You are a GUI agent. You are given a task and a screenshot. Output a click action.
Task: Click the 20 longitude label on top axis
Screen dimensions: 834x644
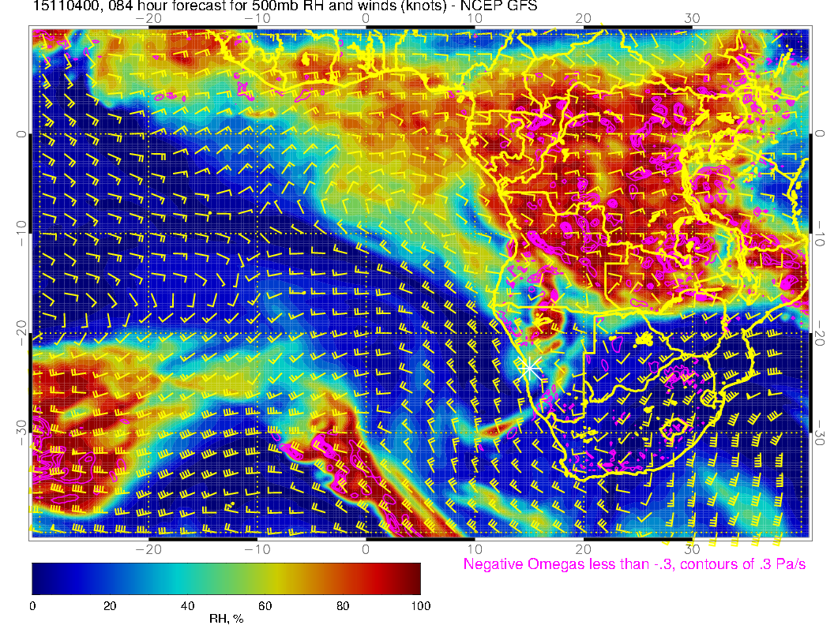584,18
